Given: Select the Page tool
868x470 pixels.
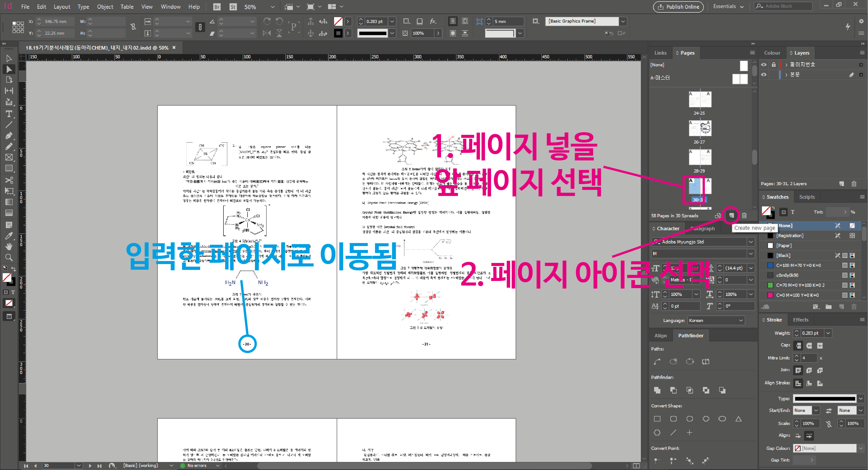Looking at the screenshot, I should [9, 80].
